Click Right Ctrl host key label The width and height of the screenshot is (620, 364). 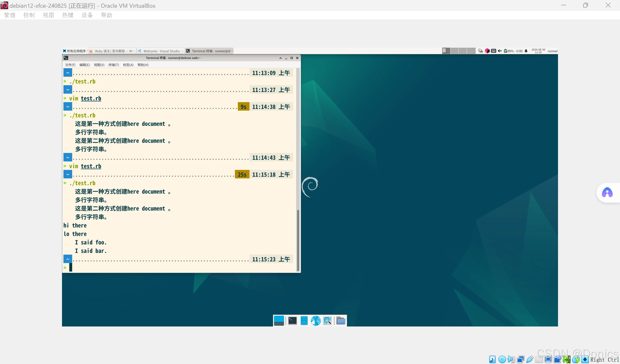pyautogui.click(x=604, y=360)
